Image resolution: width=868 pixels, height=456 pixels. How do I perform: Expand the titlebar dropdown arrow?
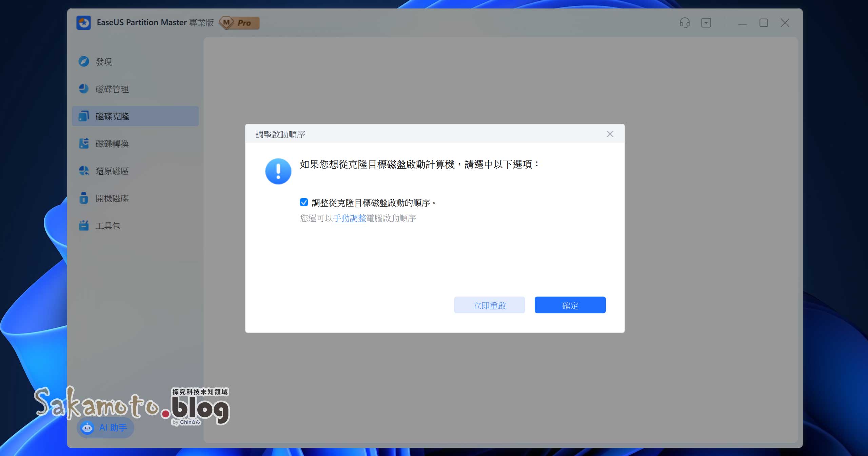(x=707, y=23)
